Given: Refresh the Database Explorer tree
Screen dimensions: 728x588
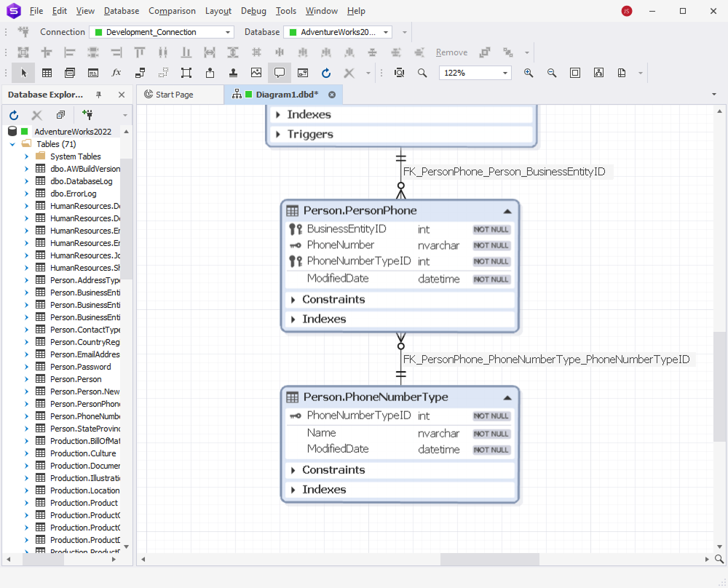Looking at the screenshot, I should pyautogui.click(x=13, y=115).
